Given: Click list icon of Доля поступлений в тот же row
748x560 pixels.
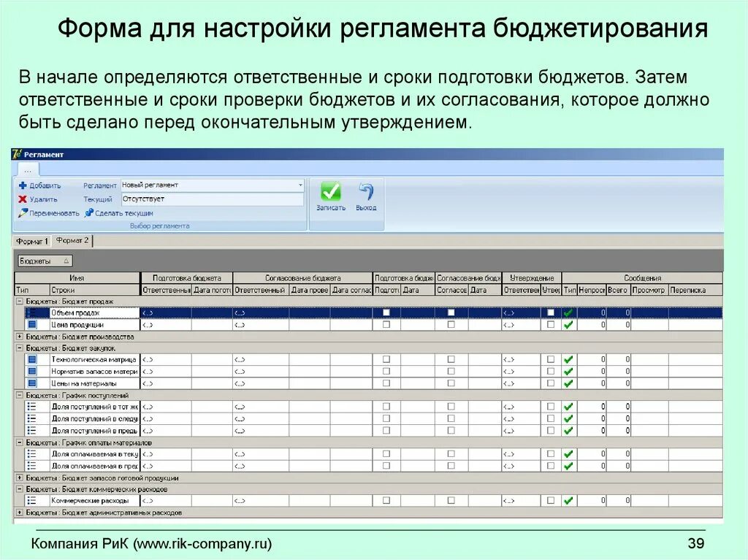Looking at the screenshot, I should (31, 407).
